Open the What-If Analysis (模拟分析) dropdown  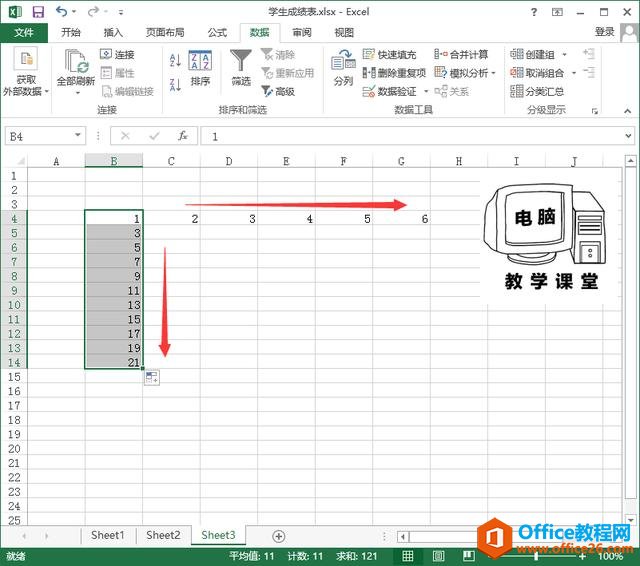click(x=493, y=73)
